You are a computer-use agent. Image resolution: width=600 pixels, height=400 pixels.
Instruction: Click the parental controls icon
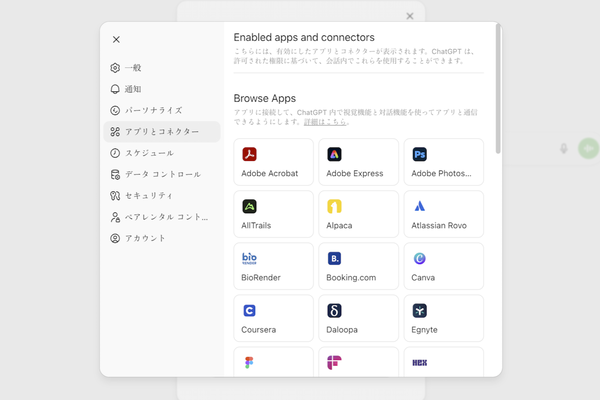[115, 217]
